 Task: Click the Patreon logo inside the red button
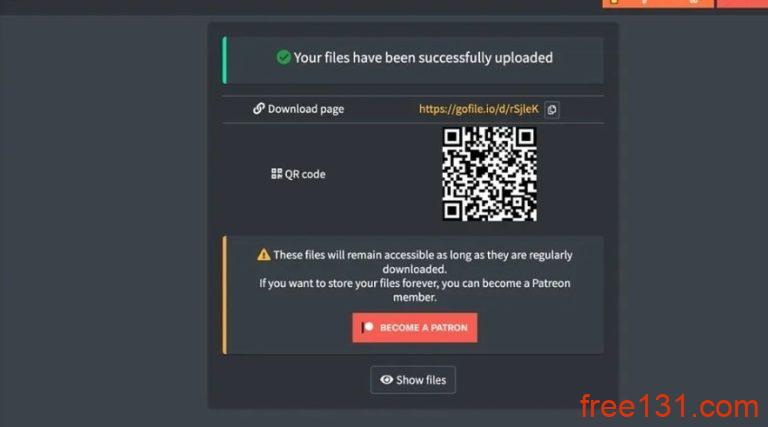pos(367,327)
